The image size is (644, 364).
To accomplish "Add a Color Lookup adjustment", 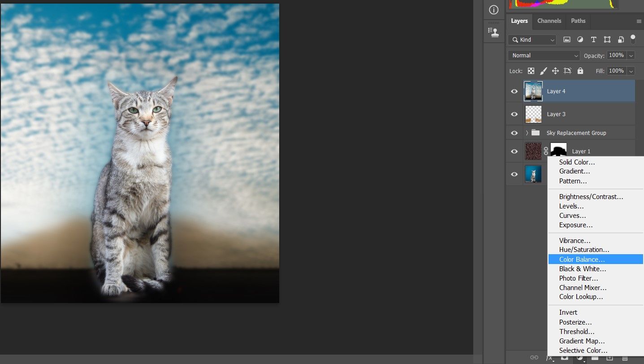I will pyautogui.click(x=596, y=297).
